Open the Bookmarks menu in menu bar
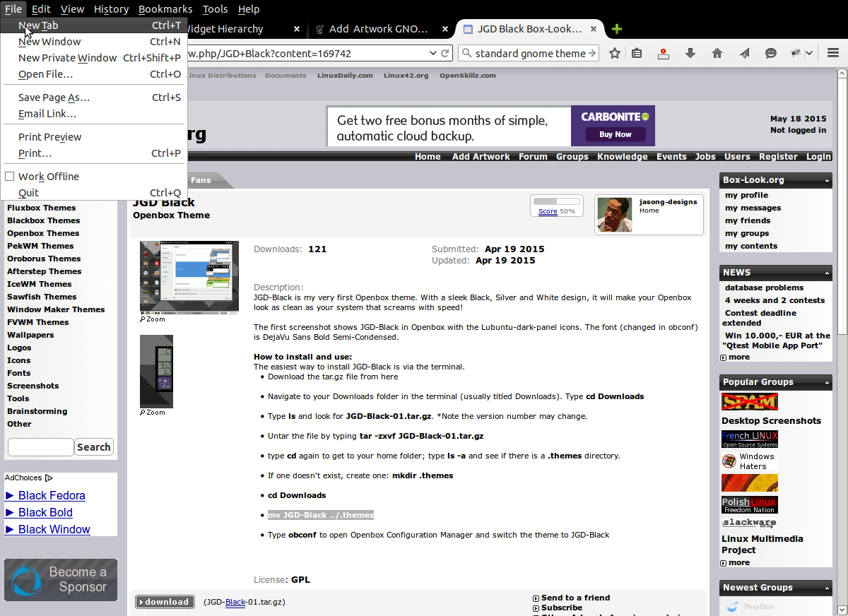Viewport: 848px width, 616px height. 165,9
